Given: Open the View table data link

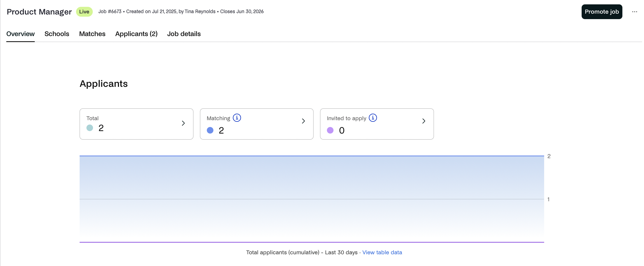Looking at the screenshot, I should [x=382, y=252].
